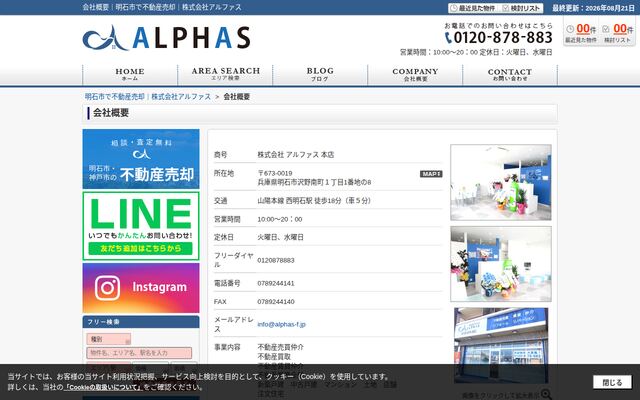Open the Instagram banner
This screenshot has height=400, width=640.
[x=141, y=288]
